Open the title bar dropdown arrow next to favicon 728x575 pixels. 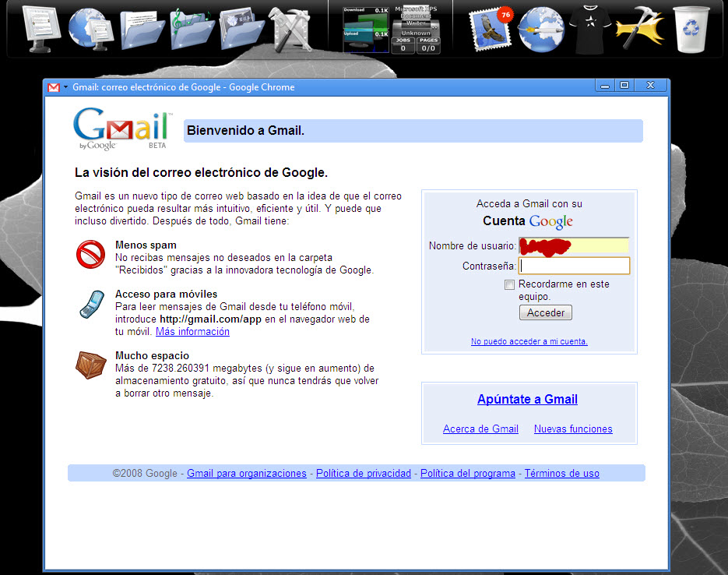[65, 86]
